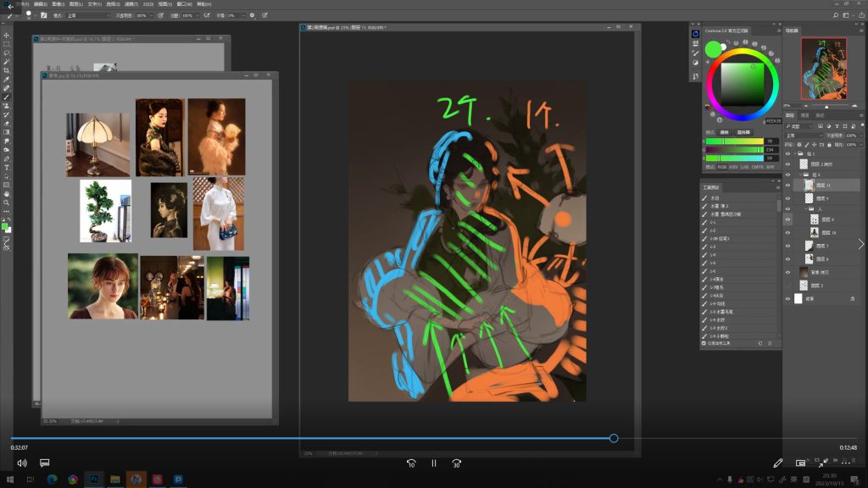Toggle visibility of the top layer group

pos(788,153)
